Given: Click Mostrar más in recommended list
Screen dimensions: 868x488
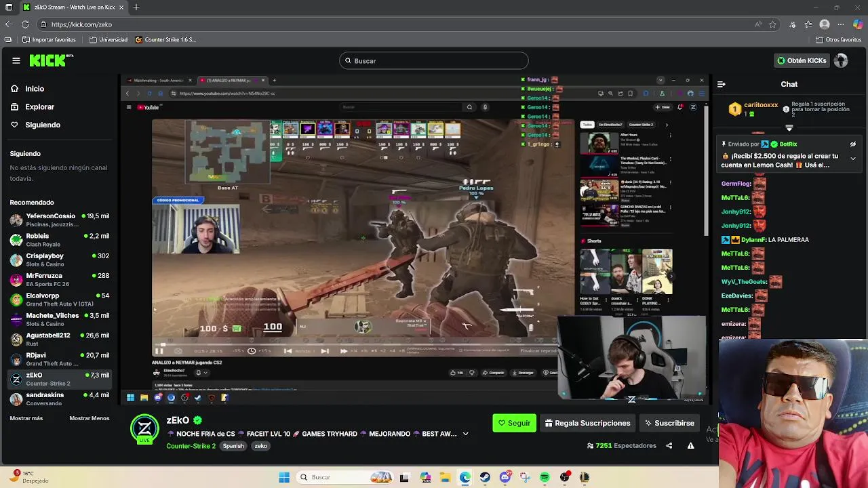Looking at the screenshot, I should [26, 418].
